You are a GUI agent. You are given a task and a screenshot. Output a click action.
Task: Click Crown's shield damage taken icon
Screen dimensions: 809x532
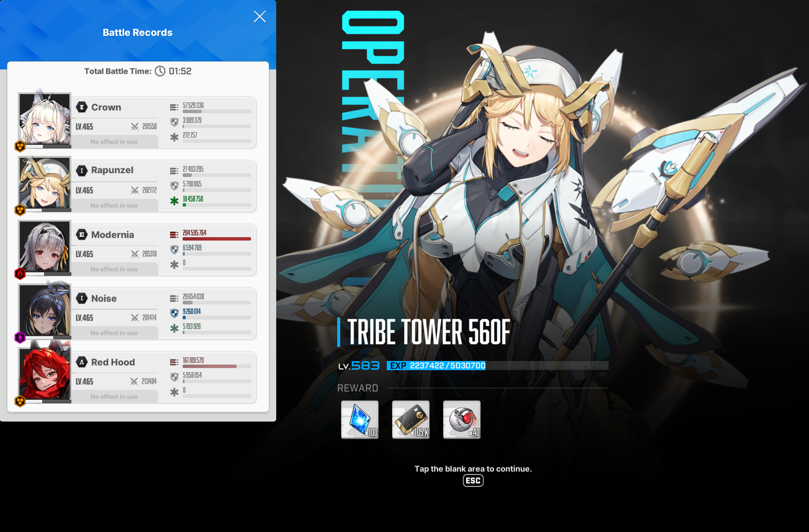coord(174,122)
